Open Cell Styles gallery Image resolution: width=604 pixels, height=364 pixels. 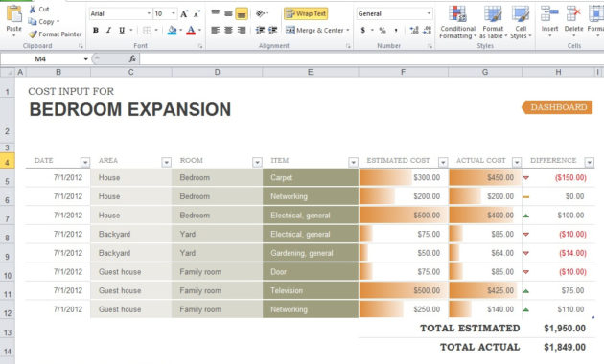pyautogui.click(x=521, y=22)
